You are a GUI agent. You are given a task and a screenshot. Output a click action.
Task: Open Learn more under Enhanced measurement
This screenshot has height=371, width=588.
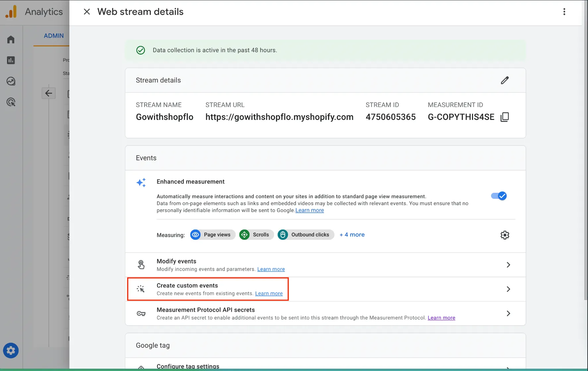coord(310,210)
